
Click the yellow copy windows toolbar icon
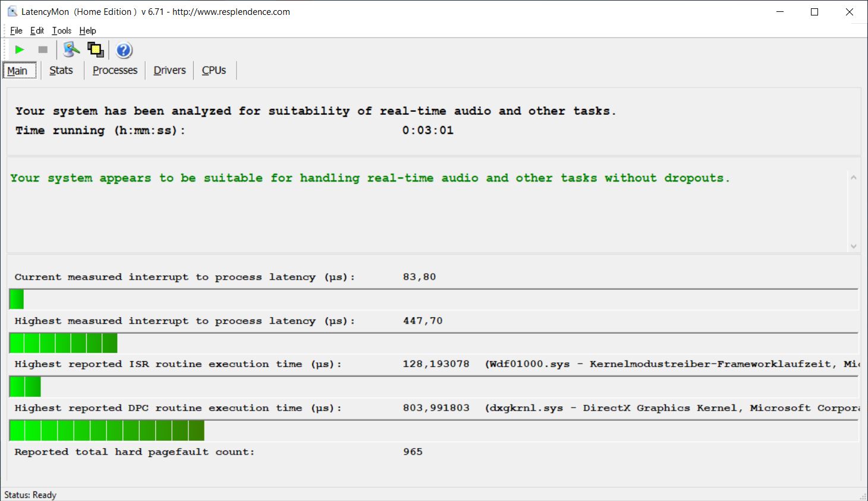pos(96,50)
